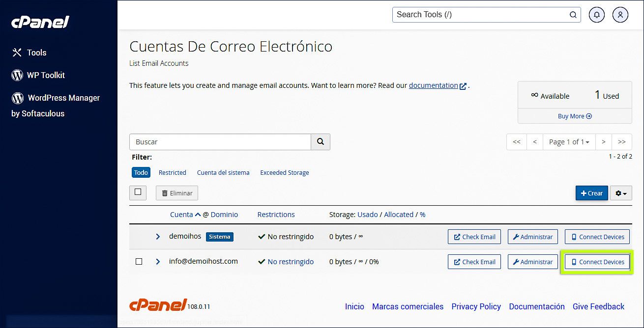644x328 pixels.
Task: Open the notifications bell
Action: click(596, 15)
